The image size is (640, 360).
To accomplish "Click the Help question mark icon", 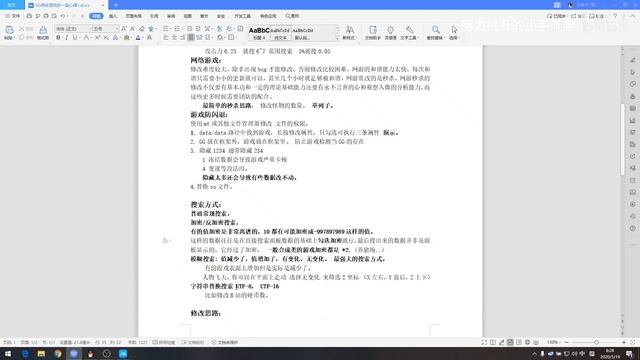I will [x=615, y=16].
